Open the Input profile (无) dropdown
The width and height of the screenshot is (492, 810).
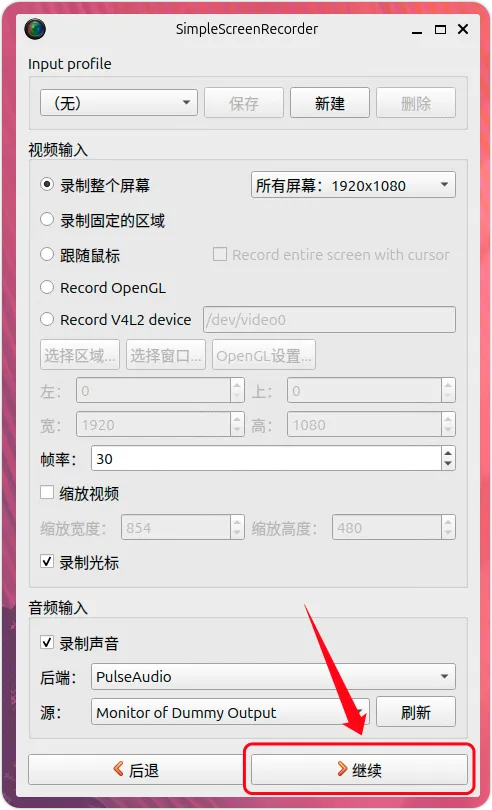coord(119,103)
